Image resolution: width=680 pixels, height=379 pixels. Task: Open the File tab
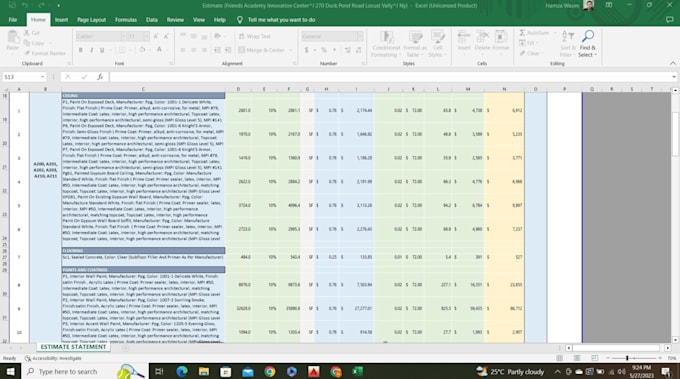[x=13, y=20]
